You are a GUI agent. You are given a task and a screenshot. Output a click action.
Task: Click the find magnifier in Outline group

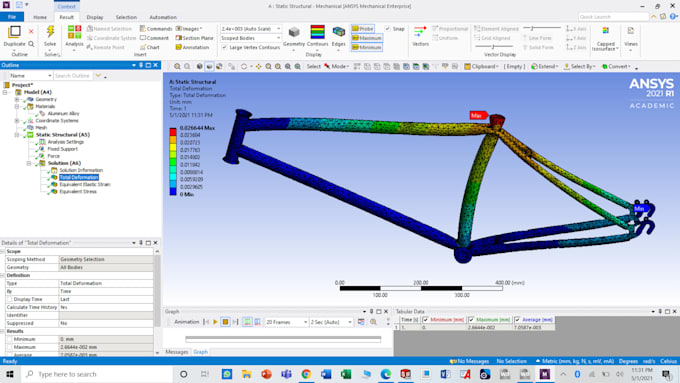[x=31, y=44]
